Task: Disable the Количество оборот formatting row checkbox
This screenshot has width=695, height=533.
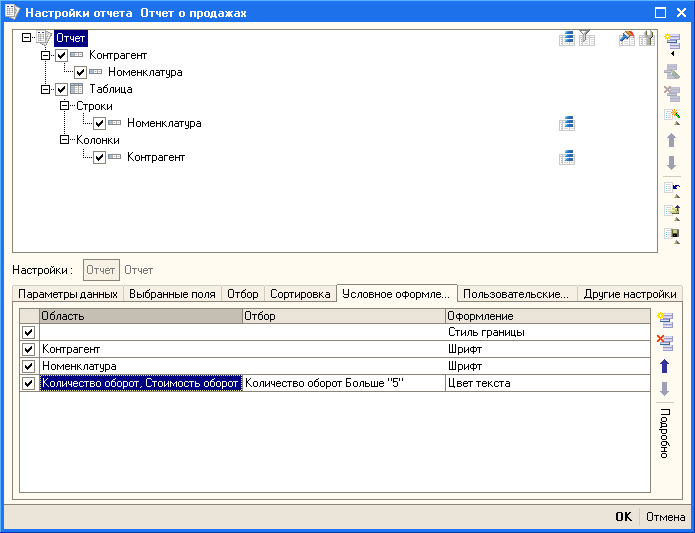Action: click(x=28, y=383)
